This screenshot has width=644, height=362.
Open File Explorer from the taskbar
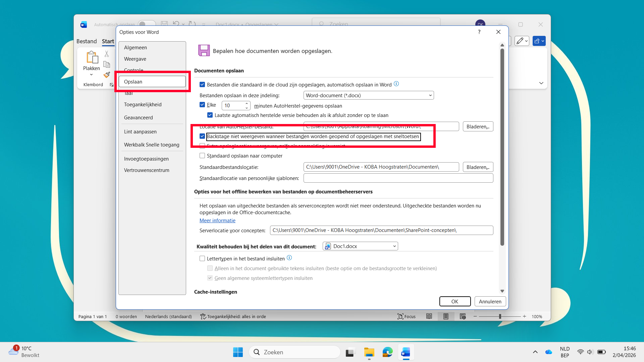(x=369, y=352)
